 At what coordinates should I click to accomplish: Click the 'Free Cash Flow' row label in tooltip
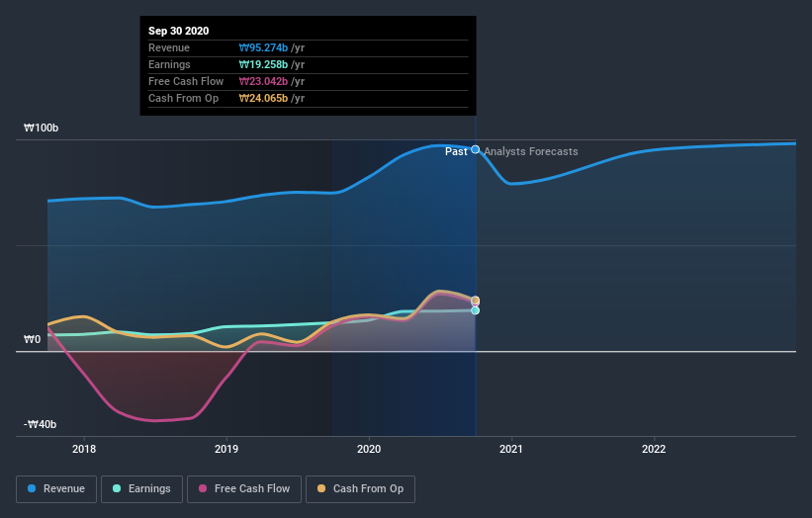(186, 81)
